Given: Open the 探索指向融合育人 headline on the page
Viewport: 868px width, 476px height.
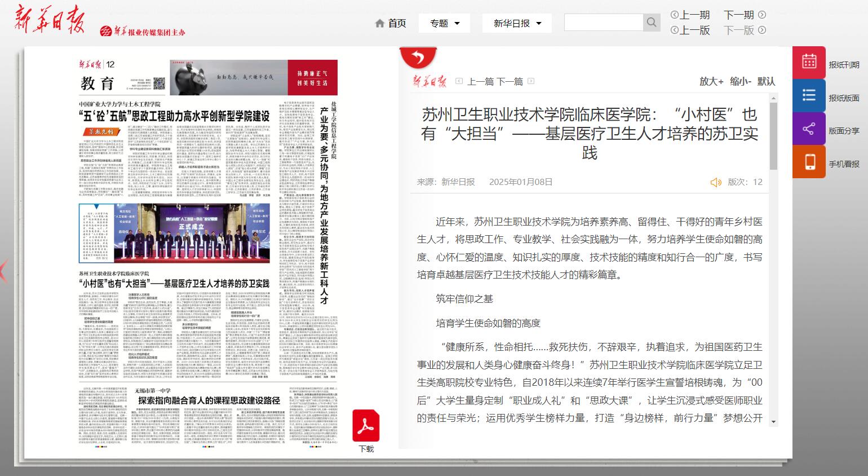Looking at the screenshot, I should coord(209,400).
